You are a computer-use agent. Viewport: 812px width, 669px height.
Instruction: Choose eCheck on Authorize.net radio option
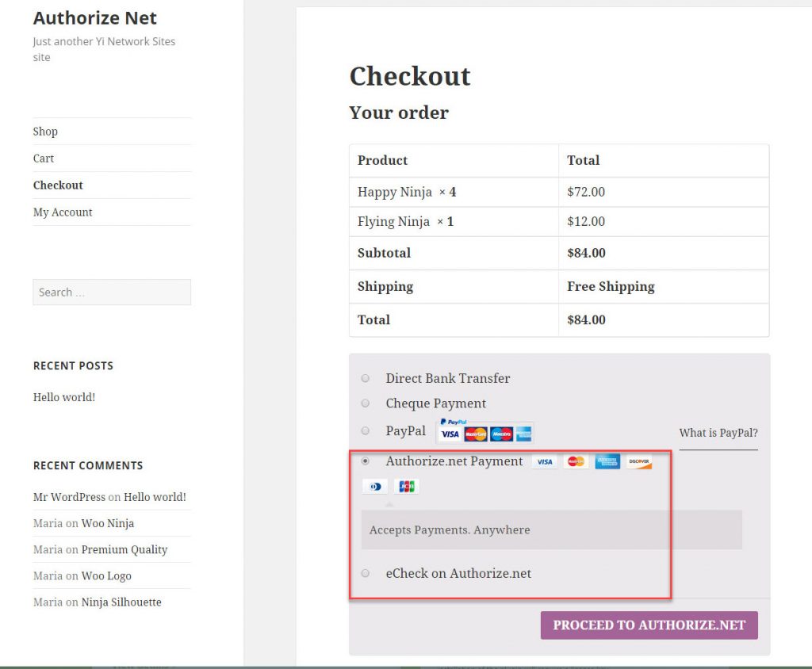pos(365,573)
